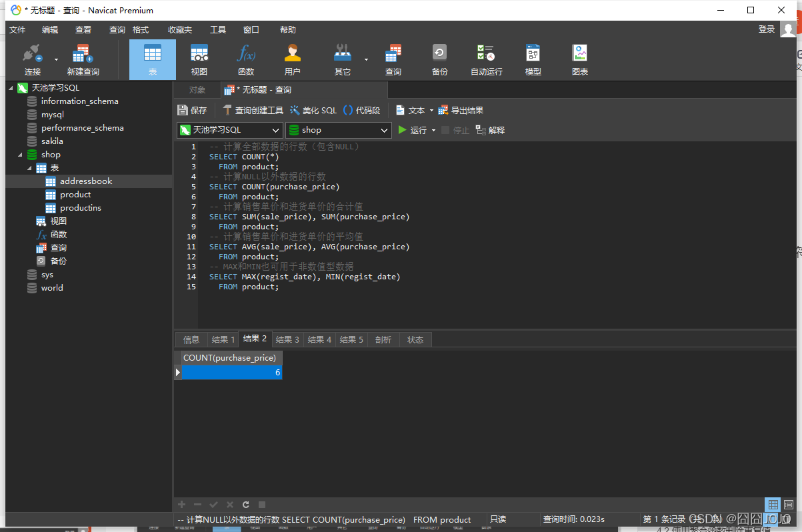
Task: Open the 查询 (Query) toolbar icon
Action: point(393,59)
